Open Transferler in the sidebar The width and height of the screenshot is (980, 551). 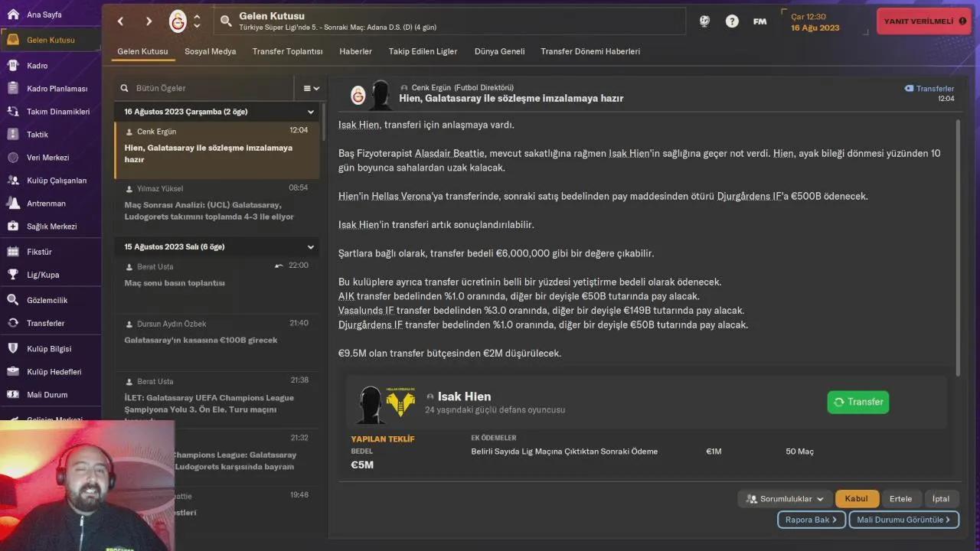pos(51,323)
